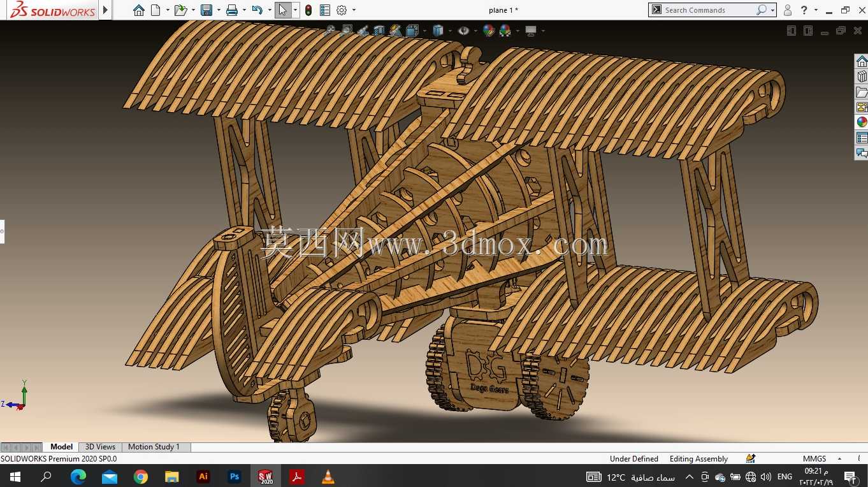The image size is (868, 487).
Task: Open File Properties list icon
Action: coord(325,10)
